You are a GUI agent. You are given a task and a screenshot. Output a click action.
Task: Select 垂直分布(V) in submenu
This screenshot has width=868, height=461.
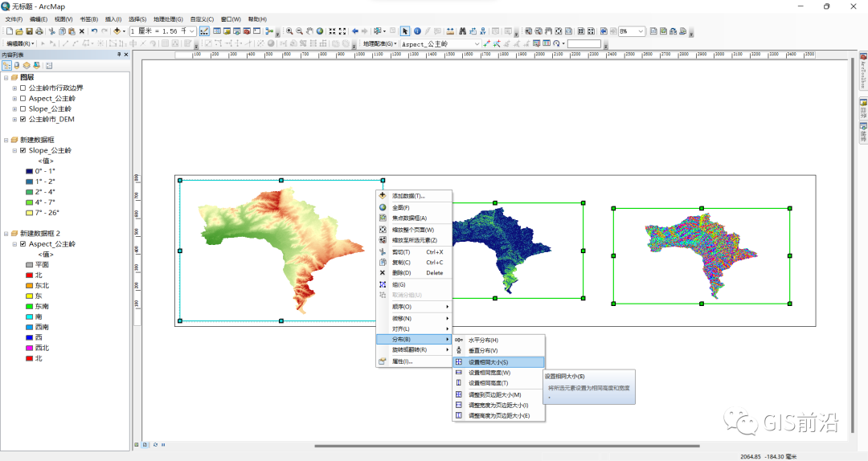[x=498, y=351]
